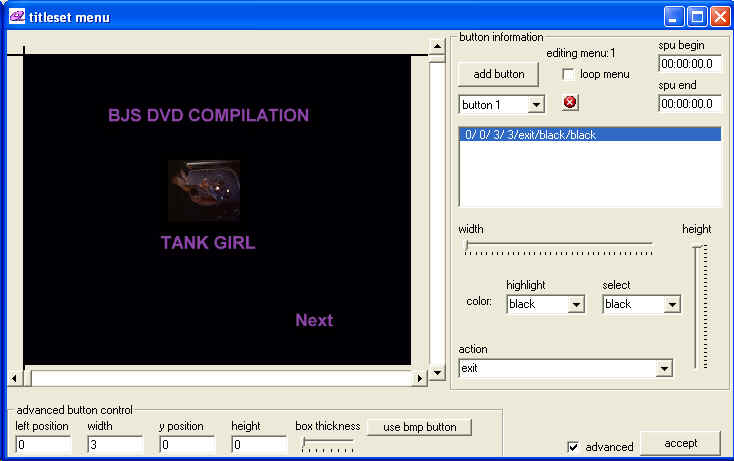
Task: Click the Tank Girl thumbnail in preview
Action: [204, 190]
